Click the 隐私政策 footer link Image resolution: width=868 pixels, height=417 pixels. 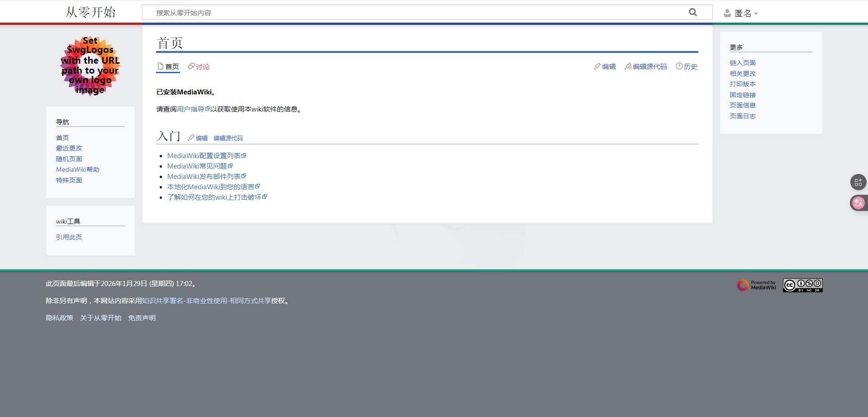tap(59, 318)
